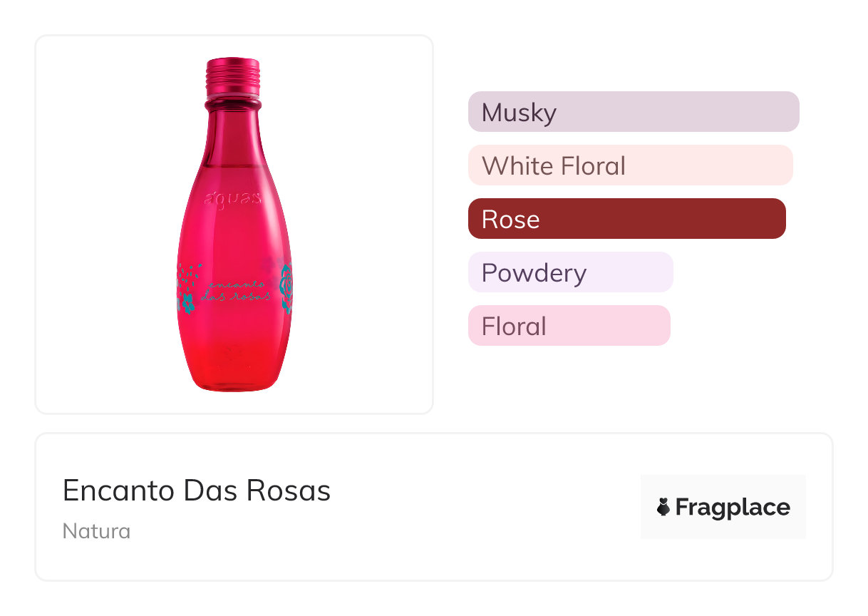Select the White Floral accord bar

pos(630,165)
